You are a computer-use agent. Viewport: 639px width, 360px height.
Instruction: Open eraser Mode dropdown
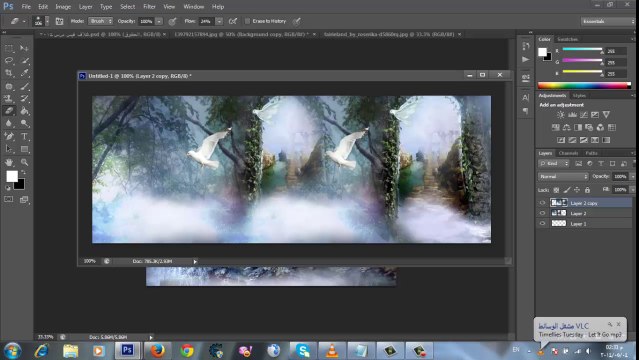tap(101, 21)
